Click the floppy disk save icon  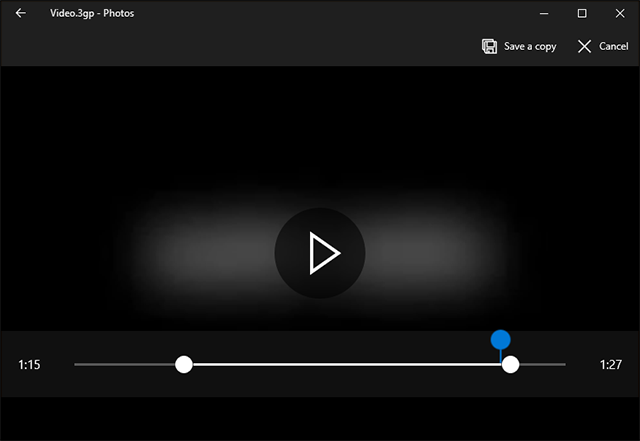(489, 47)
